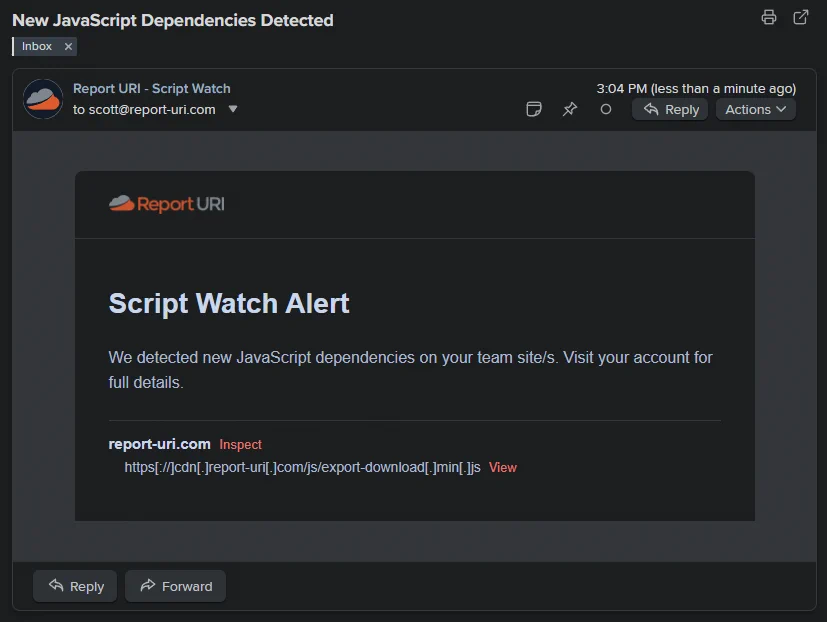Click the Script Watch Alert heading
The image size is (827, 622).
tap(229, 303)
